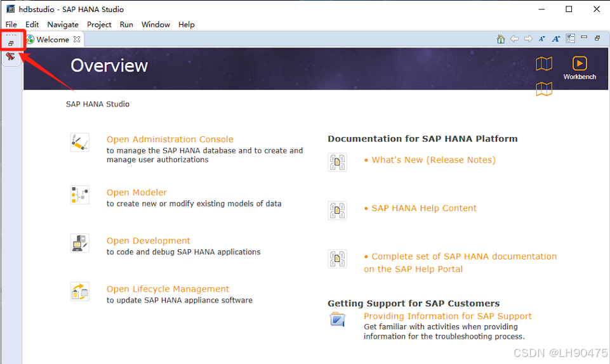Click the Customize page checklist icon

pos(570,39)
